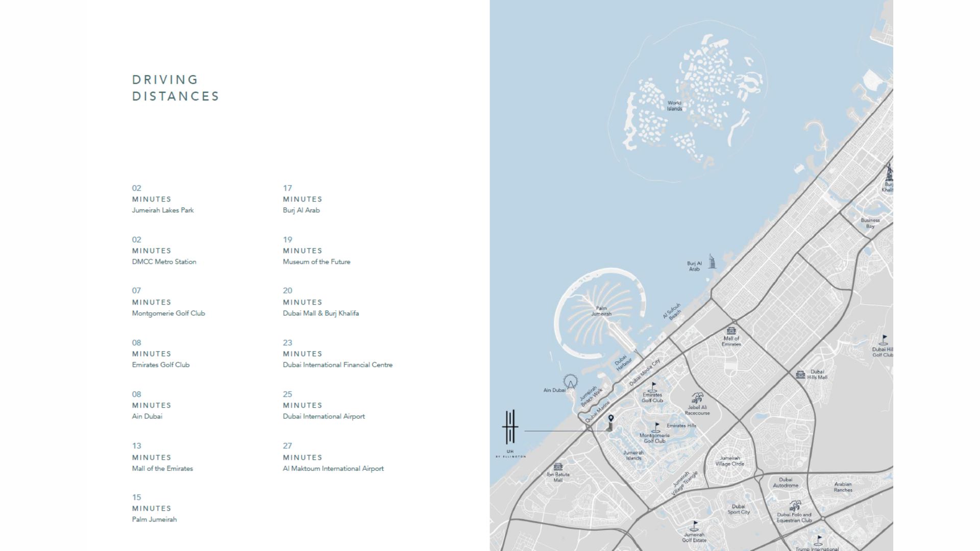
Task: Click the Dubai Hills Mall building icon
Action: pyautogui.click(x=800, y=374)
